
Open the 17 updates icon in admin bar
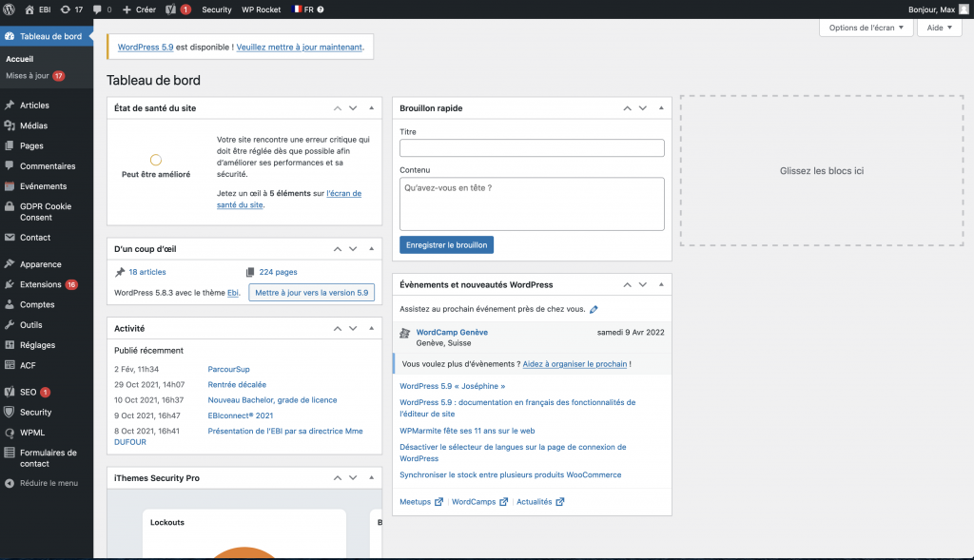(x=66, y=10)
